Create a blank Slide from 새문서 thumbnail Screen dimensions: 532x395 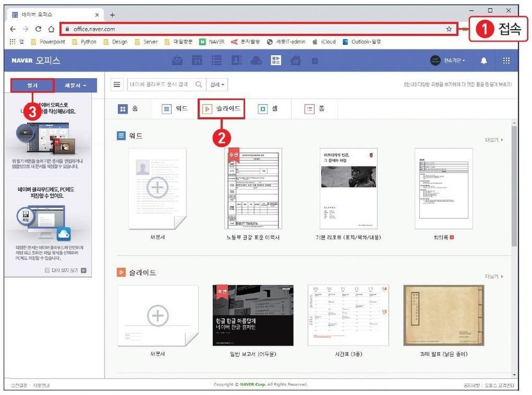158,316
